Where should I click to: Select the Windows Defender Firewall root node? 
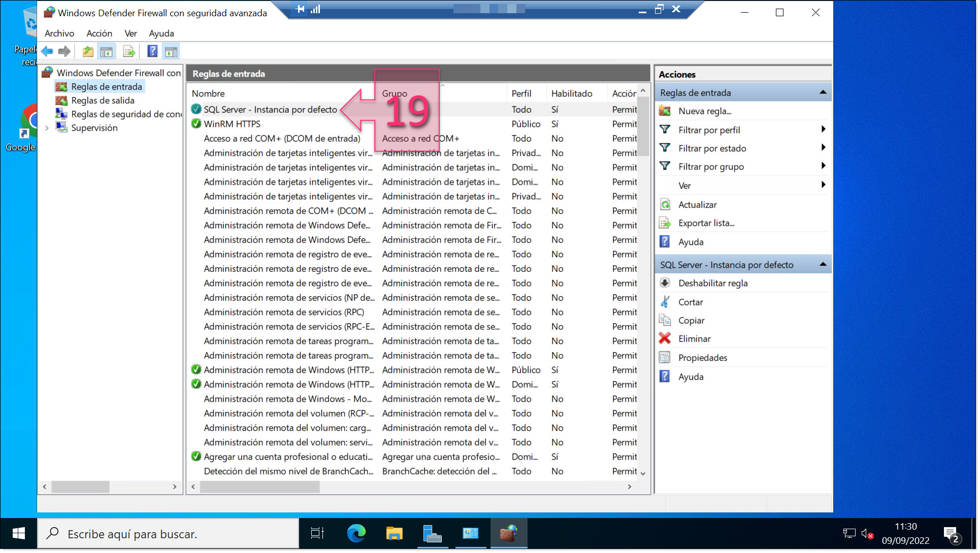118,73
